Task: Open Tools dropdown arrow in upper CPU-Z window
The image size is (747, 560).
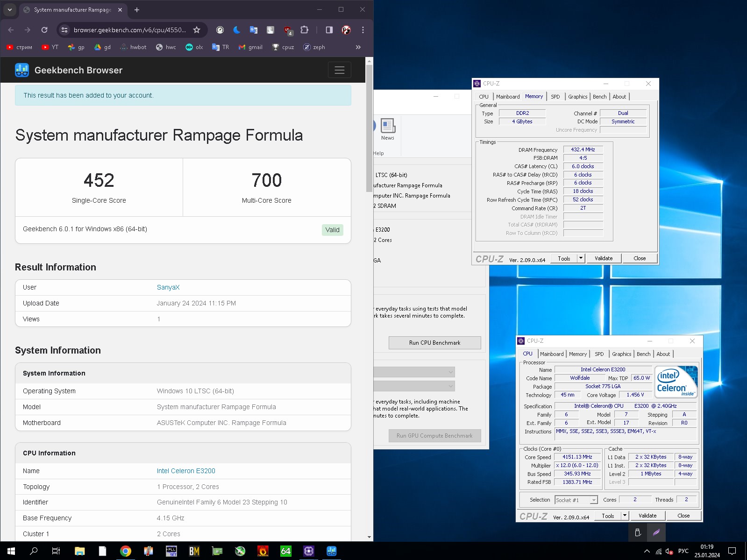Action: 581,258
